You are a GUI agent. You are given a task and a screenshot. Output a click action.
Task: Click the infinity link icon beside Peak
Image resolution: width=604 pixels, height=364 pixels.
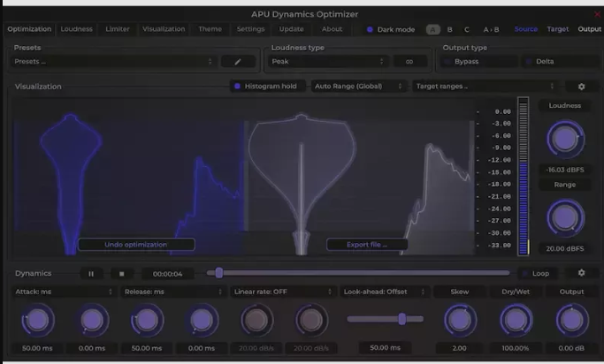coord(409,62)
